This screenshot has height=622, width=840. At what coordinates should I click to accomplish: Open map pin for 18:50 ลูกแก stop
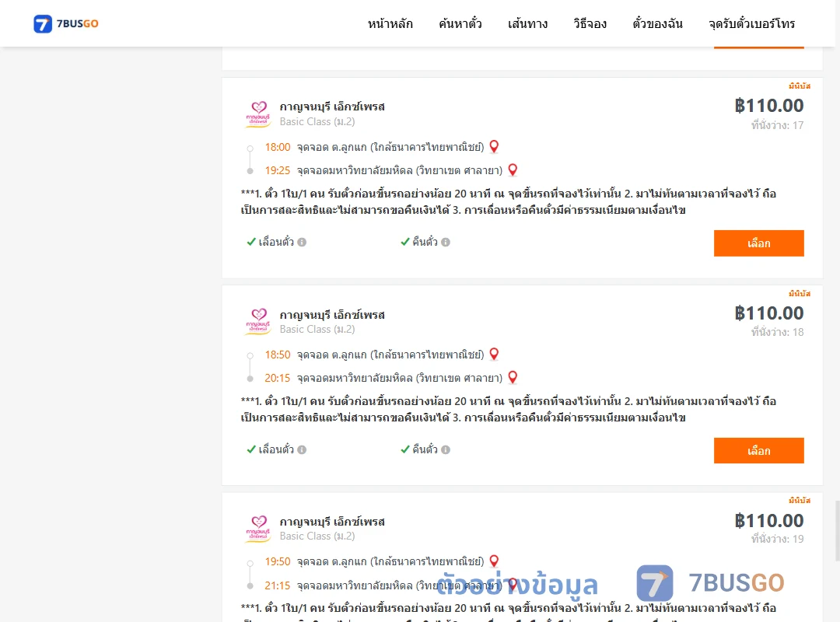pyautogui.click(x=494, y=354)
